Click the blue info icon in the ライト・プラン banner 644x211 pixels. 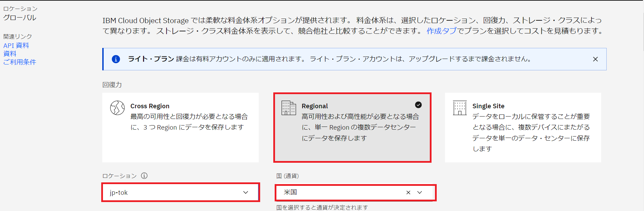(x=116, y=59)
